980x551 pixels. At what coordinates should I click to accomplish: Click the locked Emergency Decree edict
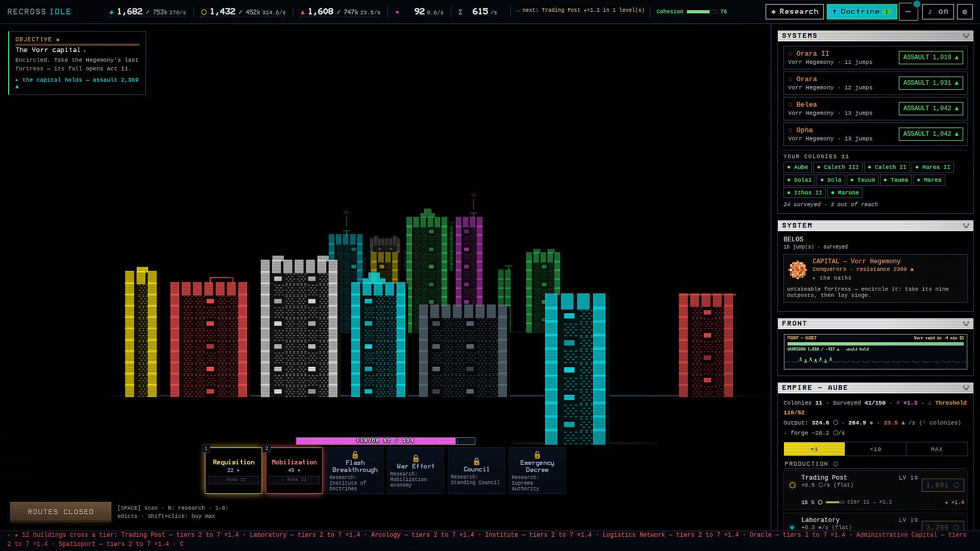537,471
